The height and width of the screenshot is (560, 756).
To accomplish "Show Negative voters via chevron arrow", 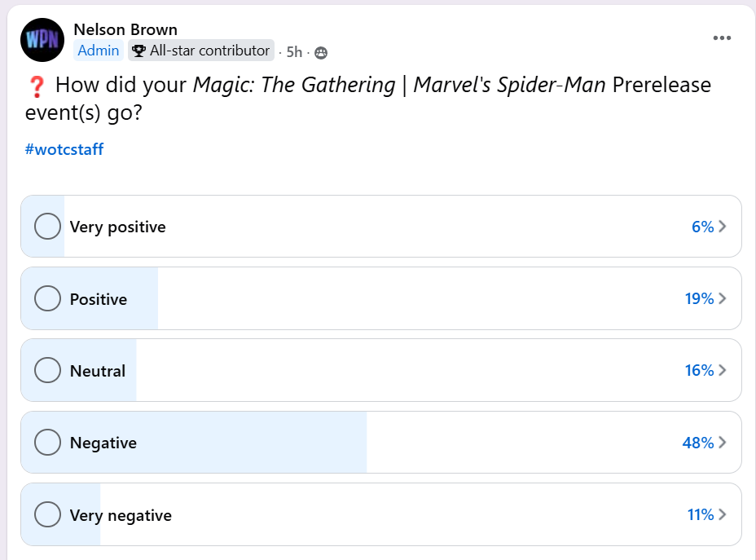I will [x=723, y=443].
